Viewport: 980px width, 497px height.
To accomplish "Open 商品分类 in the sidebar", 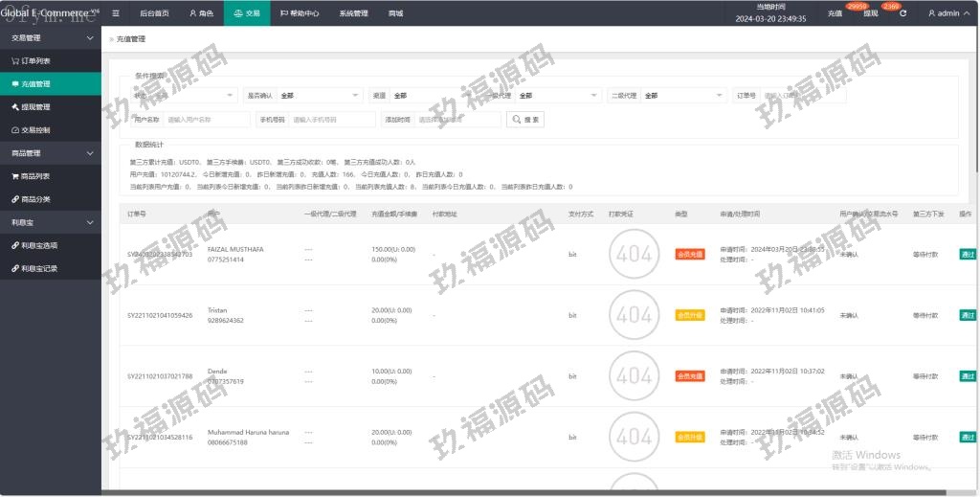I will 37,199.
